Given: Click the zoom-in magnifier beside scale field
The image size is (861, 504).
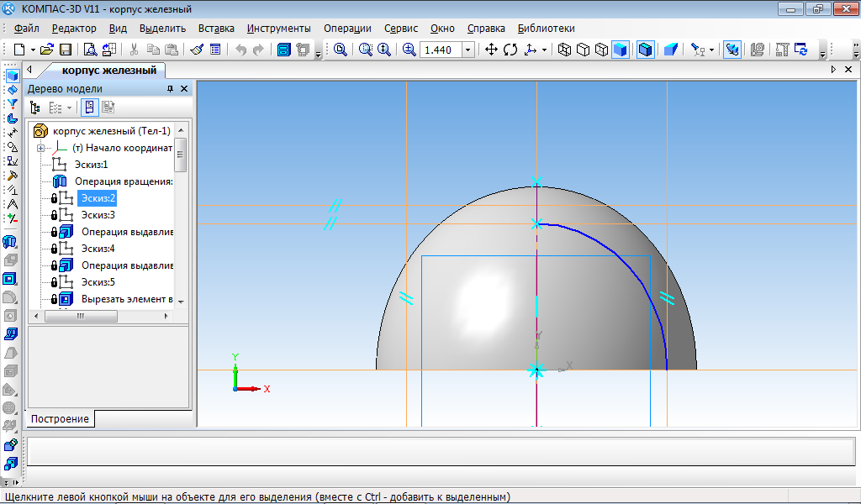Looking at the screenshot, I should [x=409, y=50].
